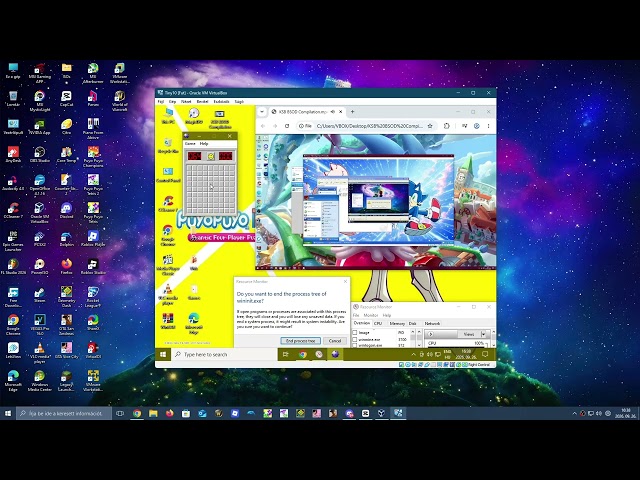Click host taskbar search field
Viewport: 640px width, 480px height.
pyautogui.click(x=64, y=413)
